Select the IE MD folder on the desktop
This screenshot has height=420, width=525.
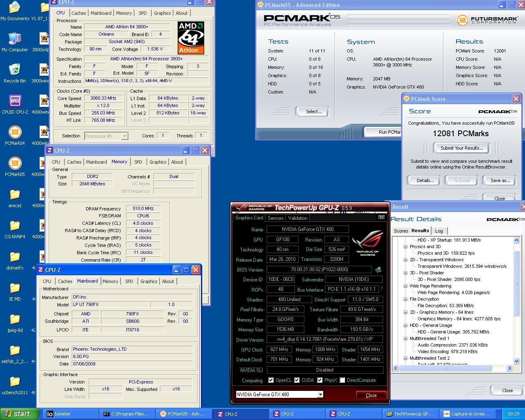15,291
